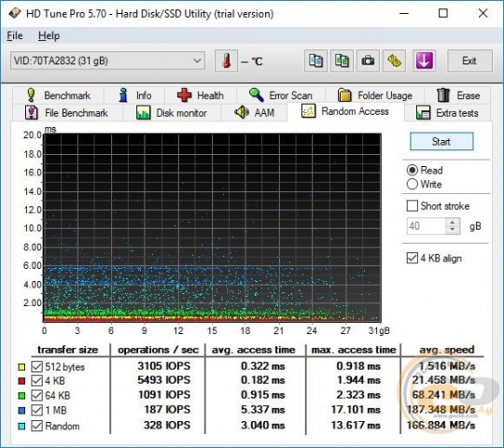Open the File menu
The width and height of the screenshot is (504, 448).
(15, 35)
